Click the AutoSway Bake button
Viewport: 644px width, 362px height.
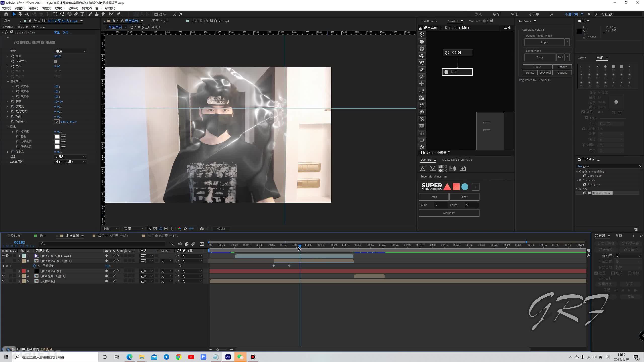click(538, 67)
